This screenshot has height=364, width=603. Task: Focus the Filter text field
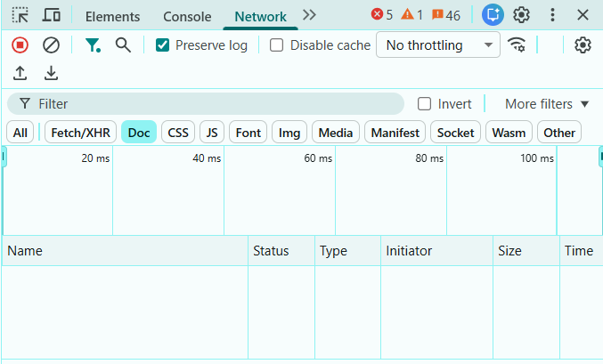point(206,104)
